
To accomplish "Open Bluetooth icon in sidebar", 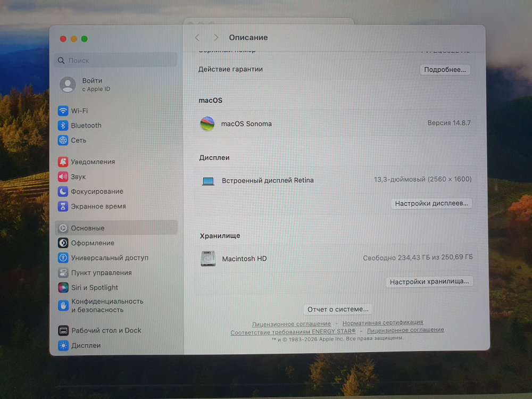I will [x=63, y=126].
